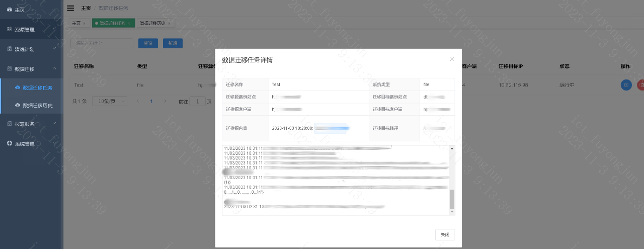Select 数据迁移任务 sidebar item
644x249 pixels.
32,88
